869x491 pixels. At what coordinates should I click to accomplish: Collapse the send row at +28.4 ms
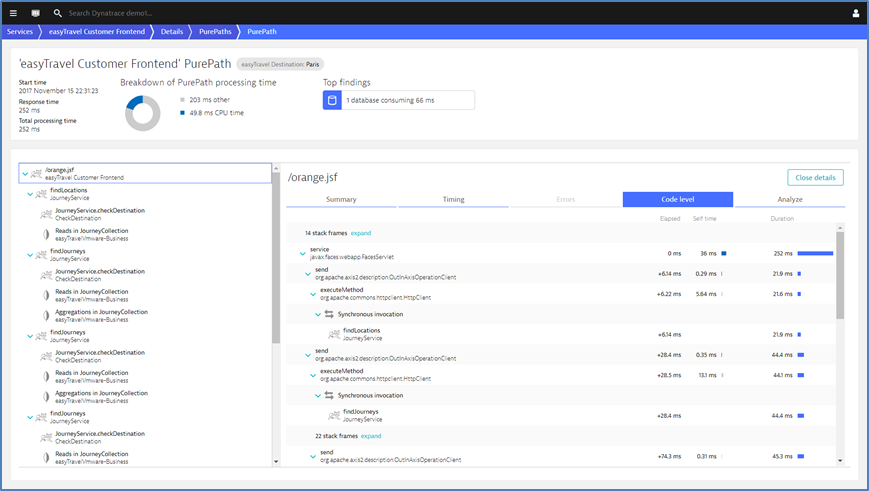(x=308, y=355)
